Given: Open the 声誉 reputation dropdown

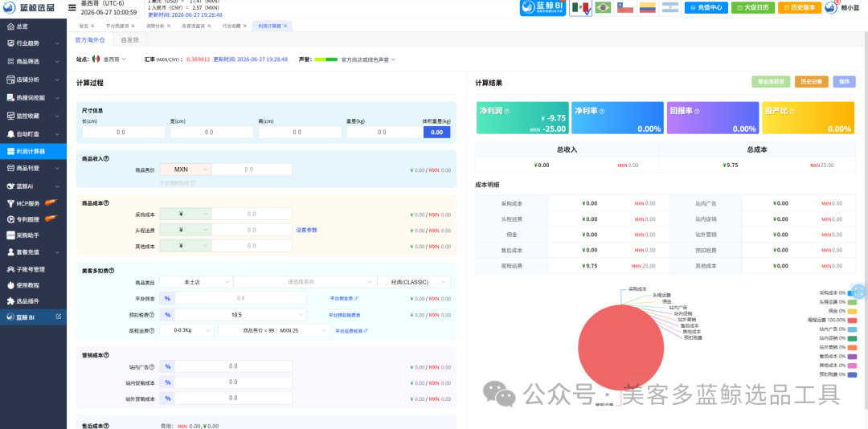Looking at the screenshot, I should click(355, 59).
